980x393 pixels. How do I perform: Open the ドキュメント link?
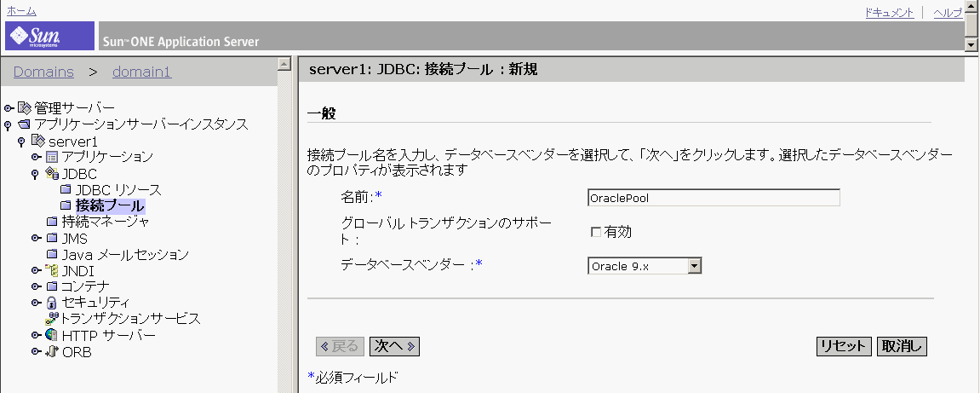[890, 13]
